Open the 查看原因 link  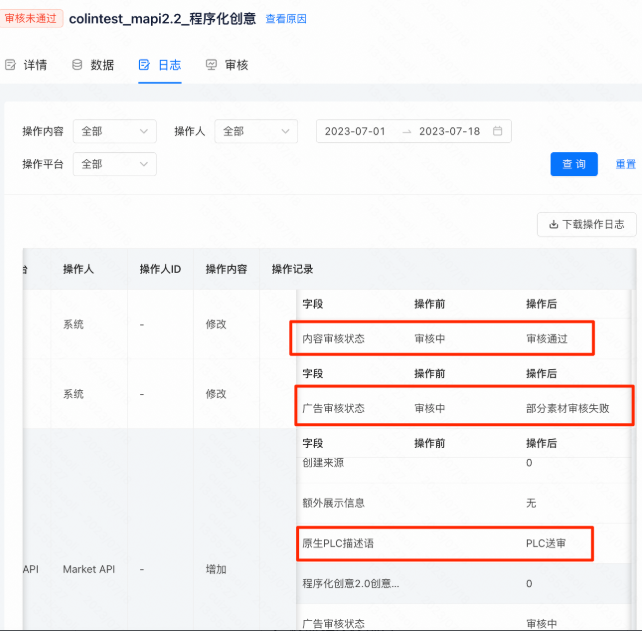(x=286, y=19)
